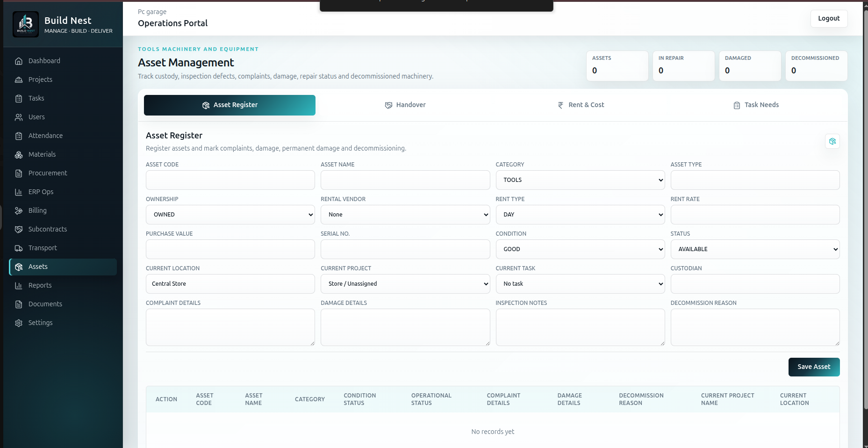868x448 pixels.
Task: Open the Transport sidebar link
Action: (63, 248)
